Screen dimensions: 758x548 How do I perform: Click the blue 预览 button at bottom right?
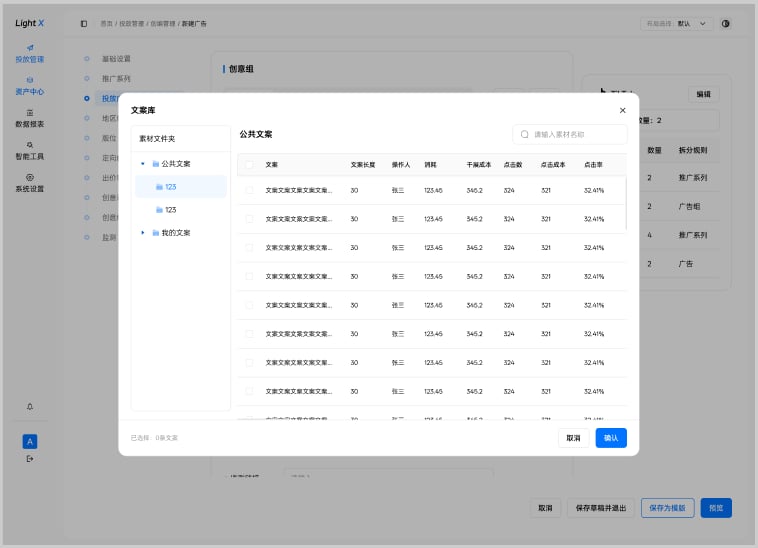pos(716,508)
